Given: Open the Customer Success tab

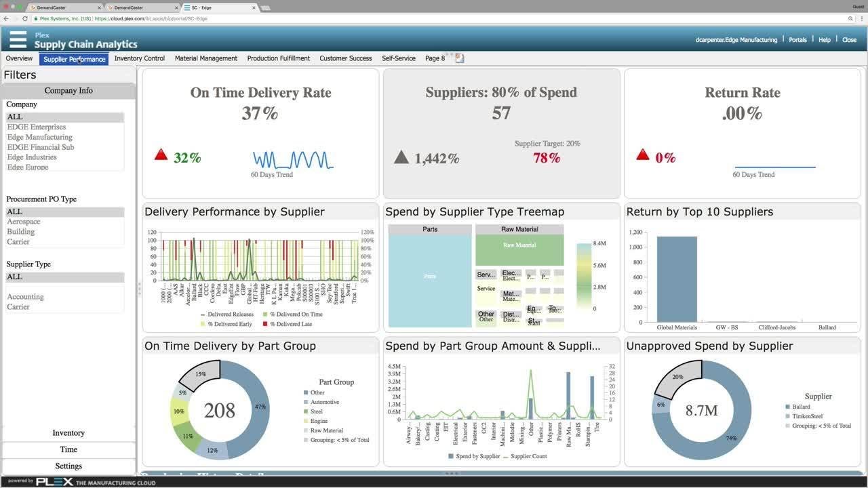Looking at the screenshot, I should click(346, 58).
